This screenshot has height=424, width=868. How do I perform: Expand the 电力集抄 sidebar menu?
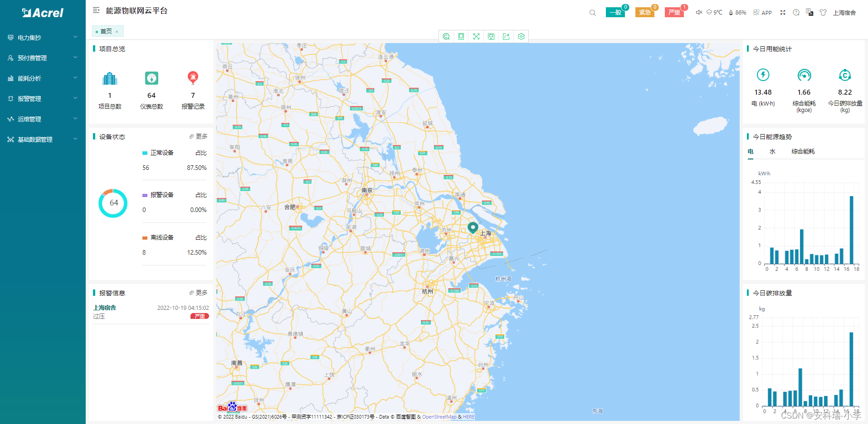point(43,38)
